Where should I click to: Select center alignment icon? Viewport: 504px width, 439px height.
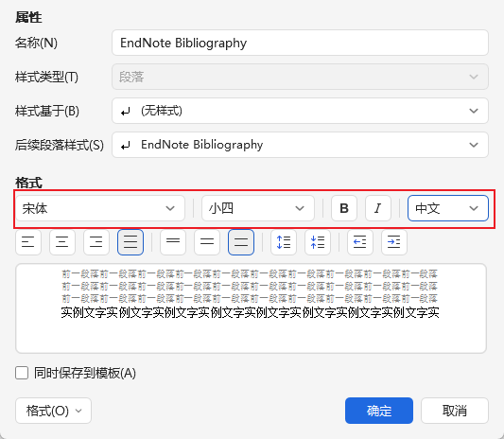click(x=62, y=242)
